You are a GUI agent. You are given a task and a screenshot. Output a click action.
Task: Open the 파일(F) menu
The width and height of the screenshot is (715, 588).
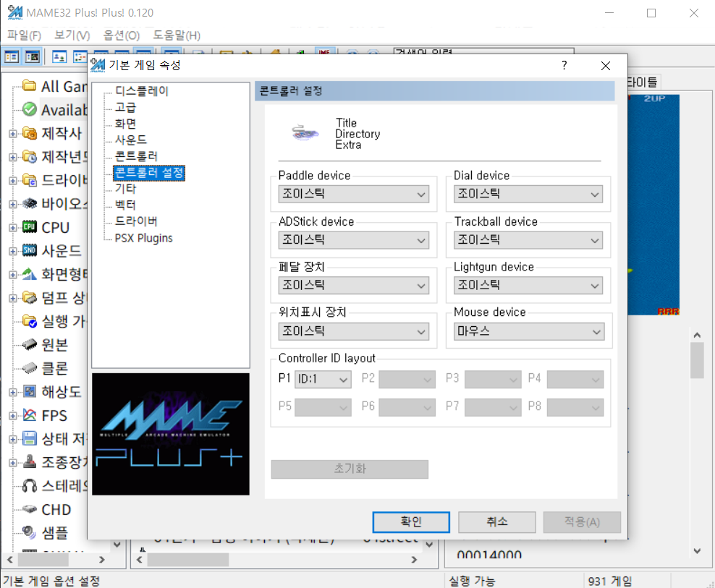24,35
